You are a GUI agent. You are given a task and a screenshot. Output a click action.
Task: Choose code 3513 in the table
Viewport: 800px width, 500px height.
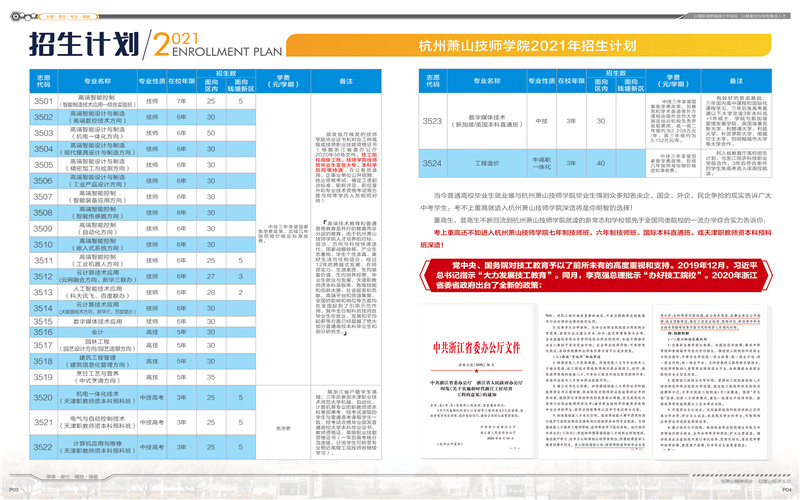[43, 292]
